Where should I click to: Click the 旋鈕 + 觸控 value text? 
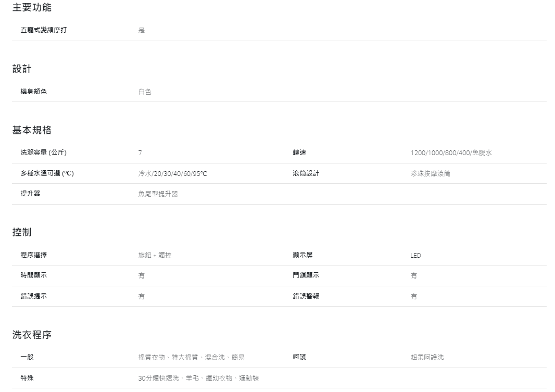(155, 255)
